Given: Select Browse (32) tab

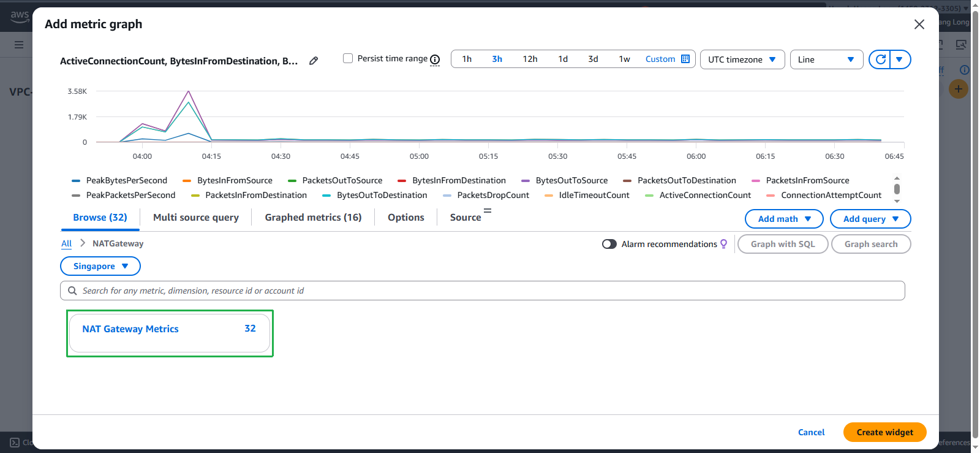Looking at the screenshot, I should [x=100, y=217].
